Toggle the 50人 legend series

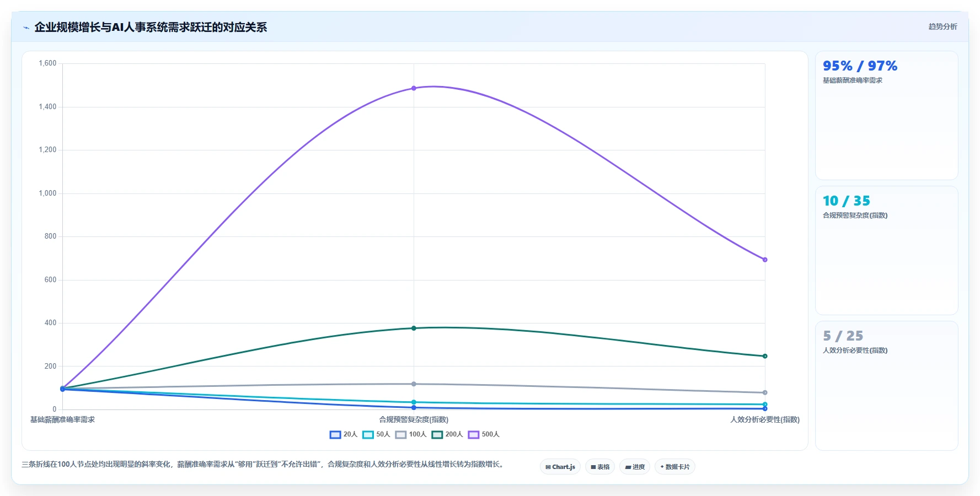click(x=376, y=434)
